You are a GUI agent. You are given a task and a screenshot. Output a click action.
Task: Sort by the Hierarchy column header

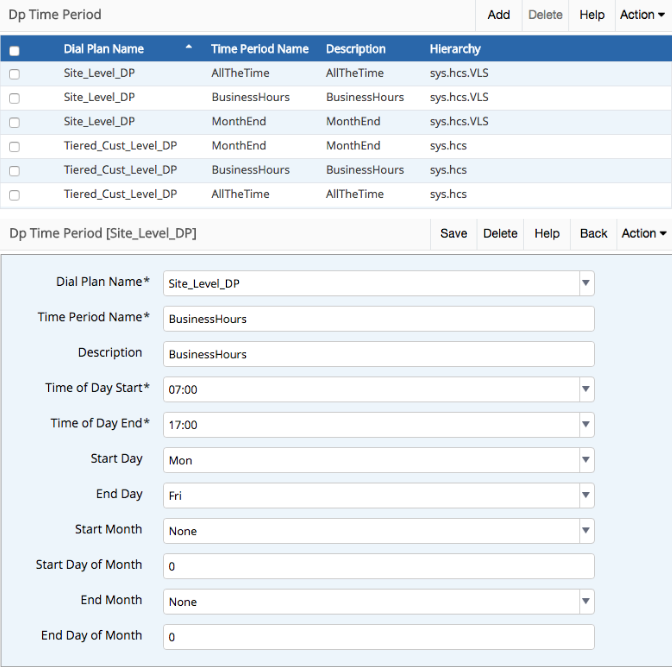(x=455, y=49)
